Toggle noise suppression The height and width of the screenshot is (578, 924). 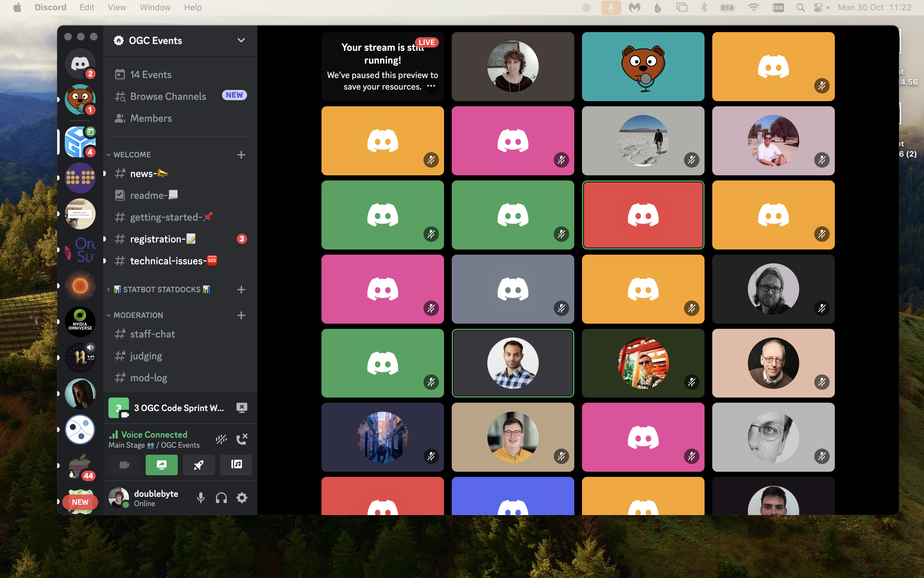pyautogui.click(x=221, y=439)
